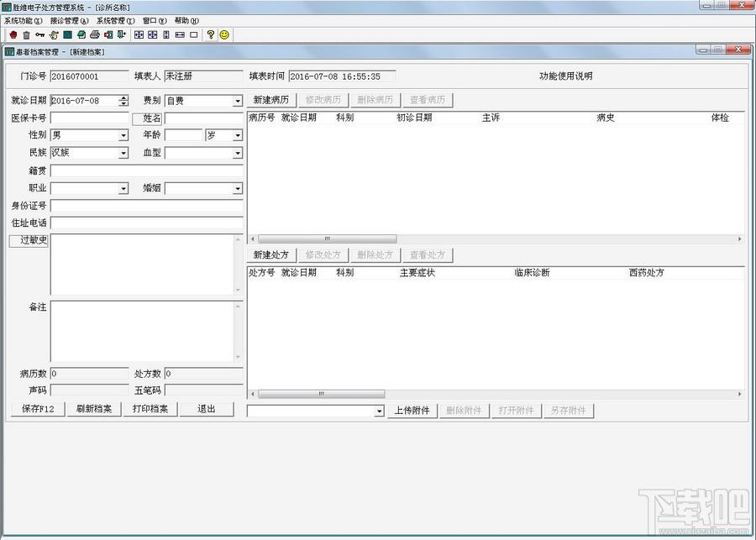Click the 就诊日期 spinner arrows
756x540 pixels.
(x=124, y=100)
